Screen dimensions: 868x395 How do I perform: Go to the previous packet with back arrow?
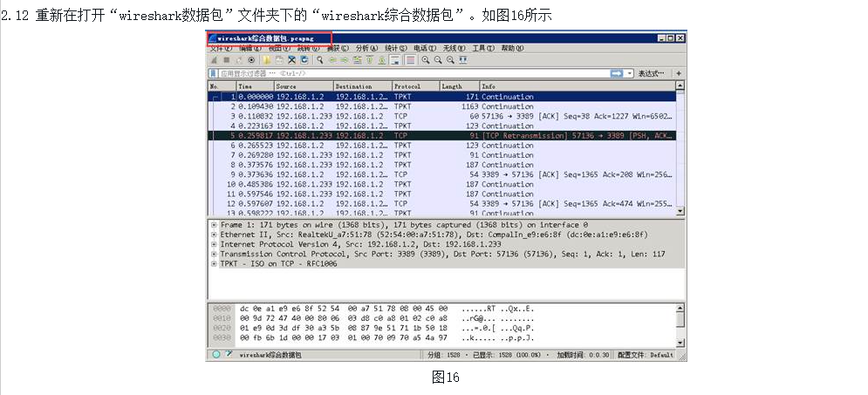click(333, 60)
